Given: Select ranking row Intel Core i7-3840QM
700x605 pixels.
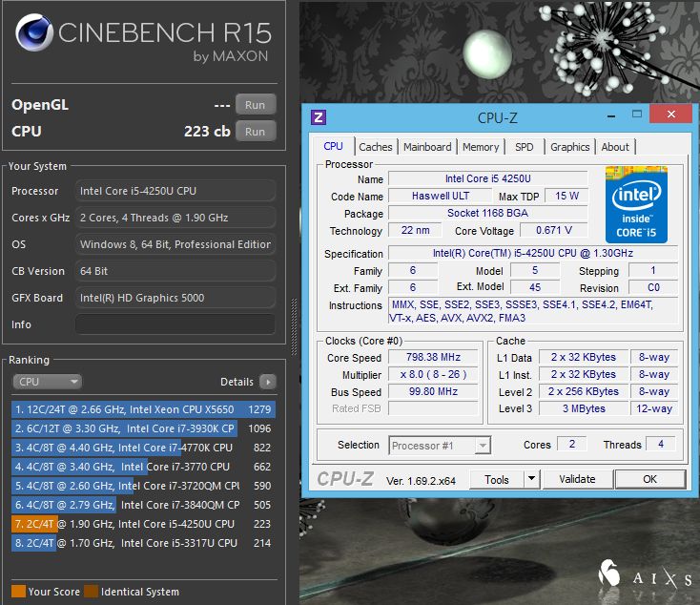Looking at the screenshot, I should [143, 505].
